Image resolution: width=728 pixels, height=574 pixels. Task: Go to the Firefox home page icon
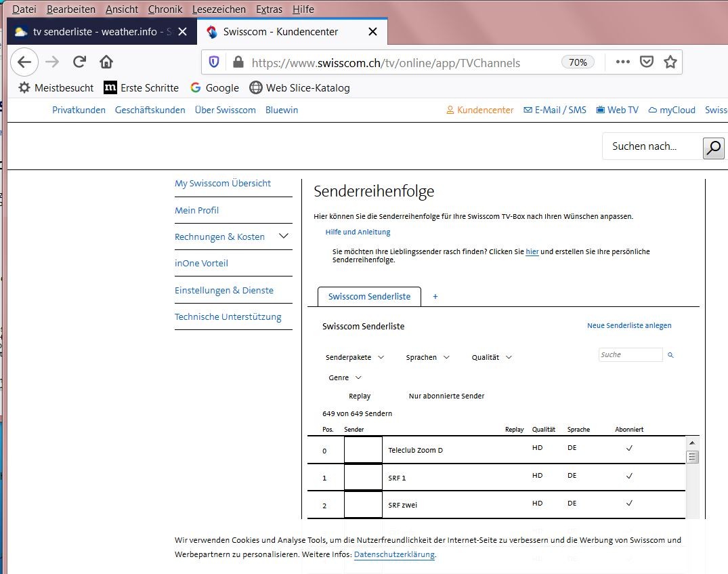[106, 62]
